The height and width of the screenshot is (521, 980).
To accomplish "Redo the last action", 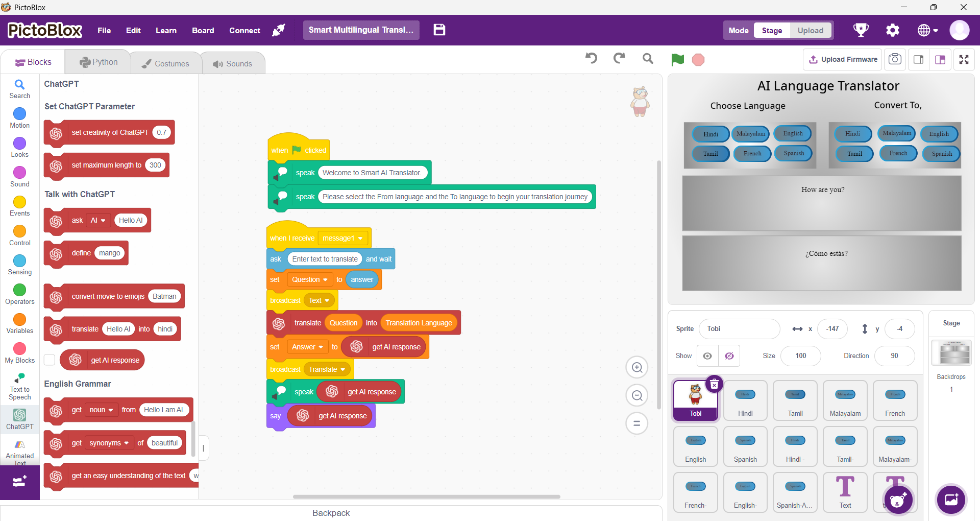I will [x=619, y=58].
